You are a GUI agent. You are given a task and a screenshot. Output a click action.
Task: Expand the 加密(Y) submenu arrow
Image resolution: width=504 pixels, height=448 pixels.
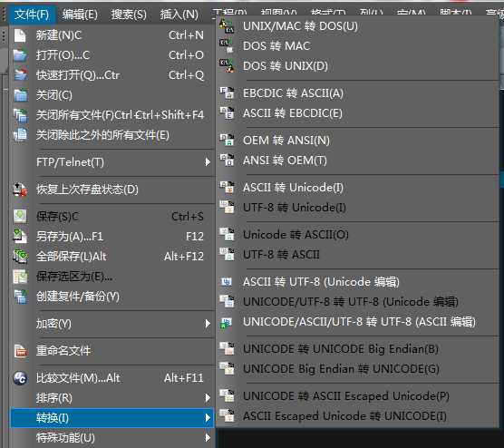pyautogui.click(x=208, y=324)
